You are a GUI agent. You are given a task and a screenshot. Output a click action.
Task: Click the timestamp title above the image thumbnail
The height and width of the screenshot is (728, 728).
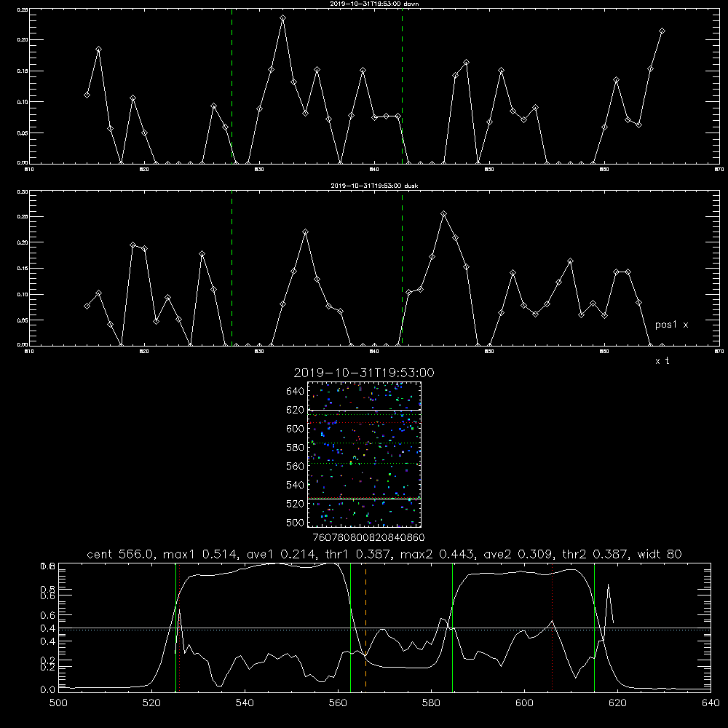(x=364, y=373)
